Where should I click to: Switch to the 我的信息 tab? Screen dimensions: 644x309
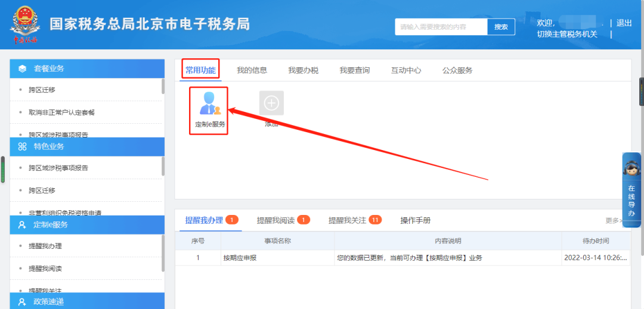click(252, 70)
